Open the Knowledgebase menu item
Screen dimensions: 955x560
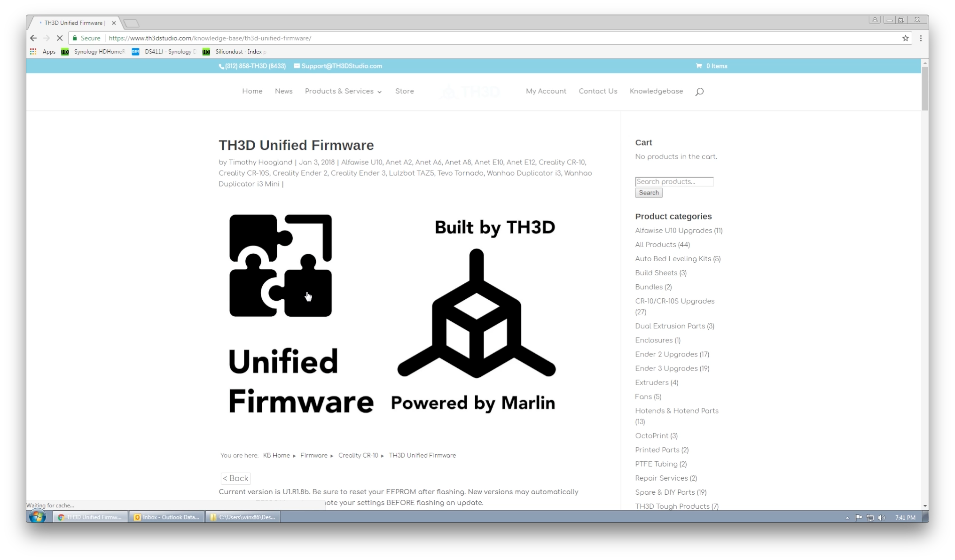[x=656, y=91]
